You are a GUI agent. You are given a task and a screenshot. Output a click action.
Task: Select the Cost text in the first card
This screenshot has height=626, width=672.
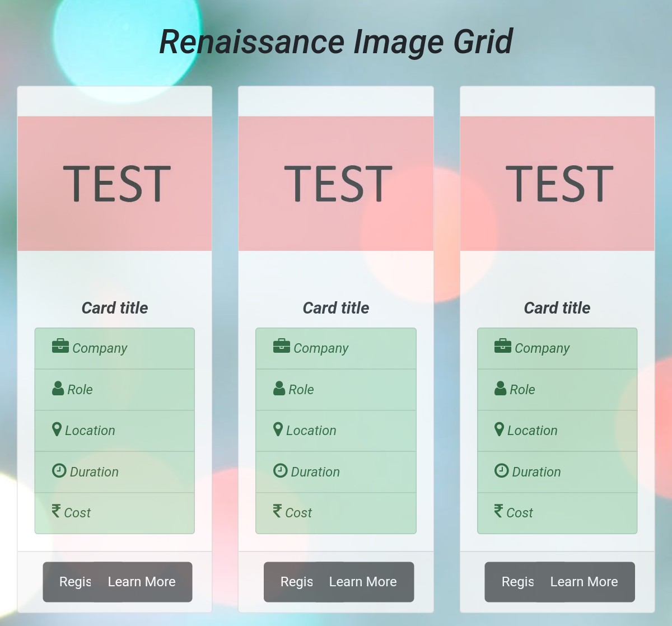tap(77, 513)
